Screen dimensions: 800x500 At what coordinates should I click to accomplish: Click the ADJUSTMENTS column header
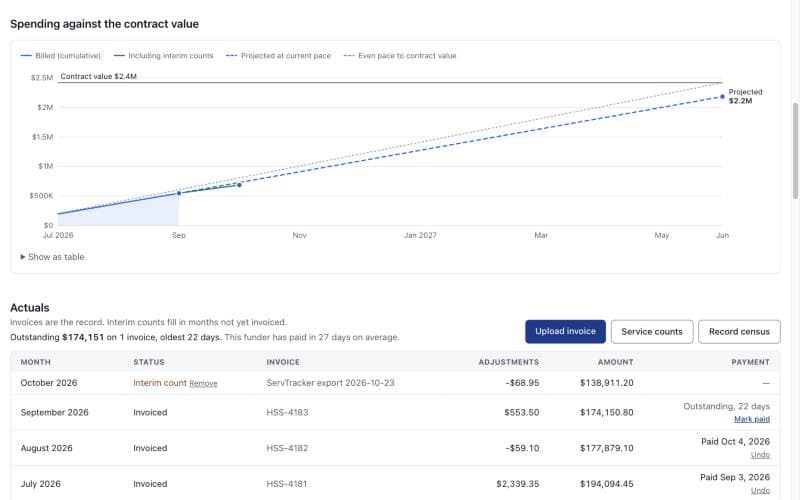coord(509,362)
